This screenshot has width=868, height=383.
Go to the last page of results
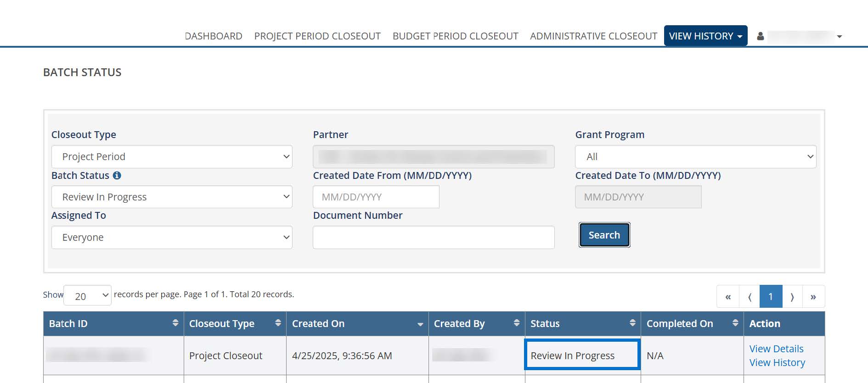813,297
